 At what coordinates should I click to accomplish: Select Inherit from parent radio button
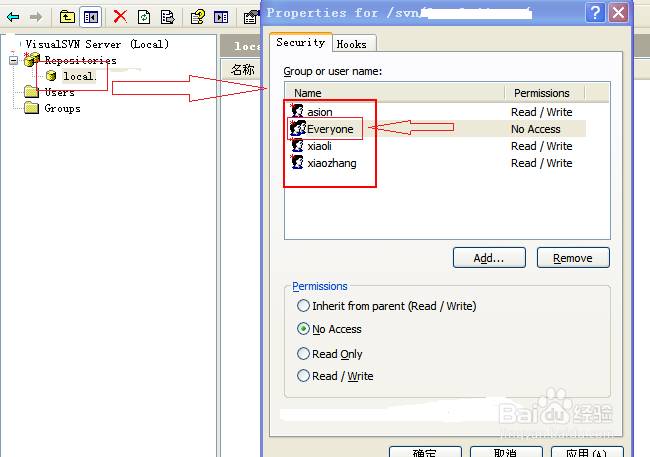coord(303,306)
